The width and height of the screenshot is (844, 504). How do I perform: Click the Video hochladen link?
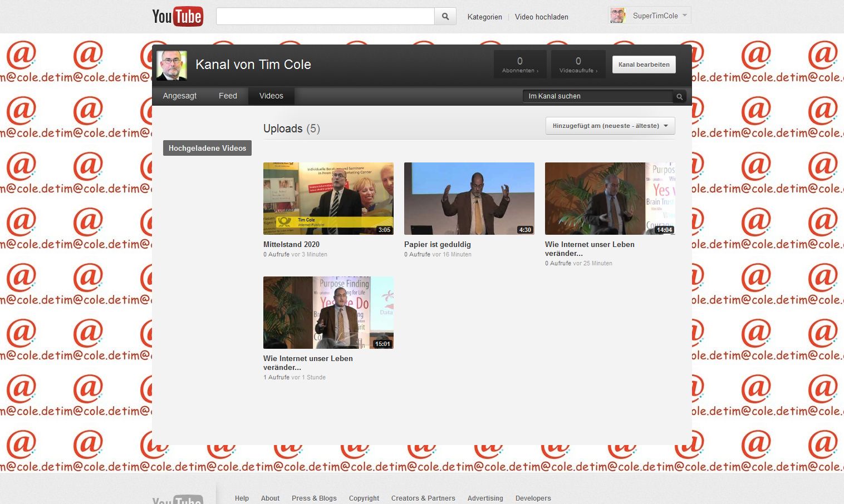coord(541,17)
